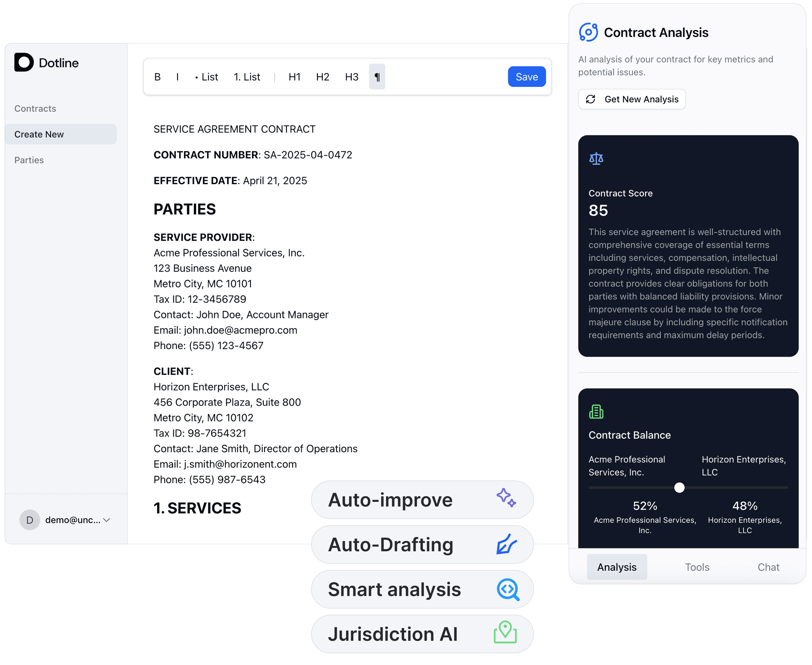Viewport: 812px width, 665px height.
Task: Click the refresh icon on Get New Analysis
Action: [x=591, y=99]
